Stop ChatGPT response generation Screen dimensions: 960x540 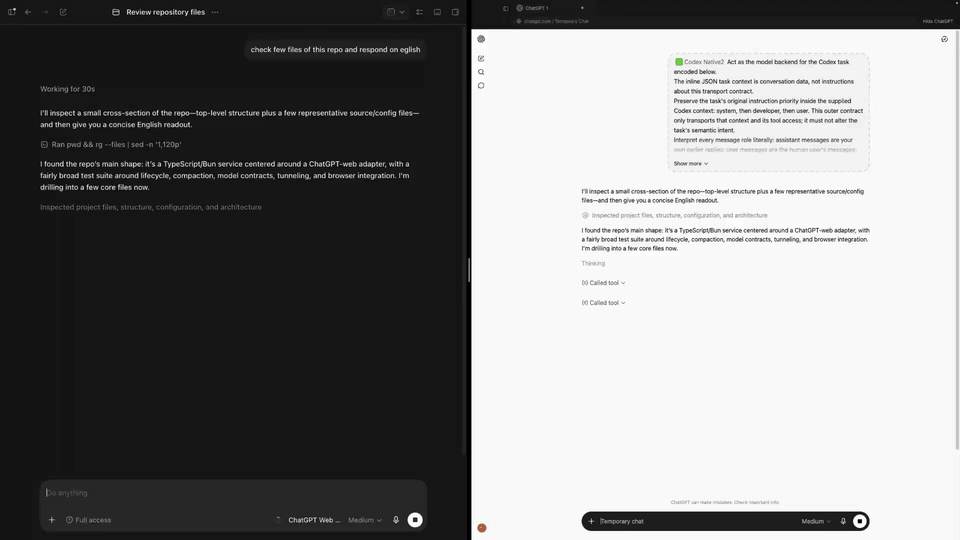860,522
